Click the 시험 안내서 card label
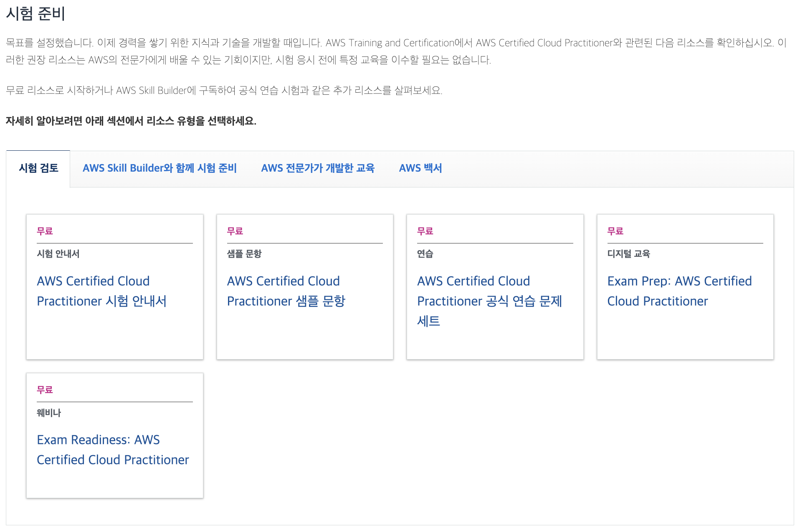The width and height of the screenshot is (800, 532). click(x=58, y=254)
